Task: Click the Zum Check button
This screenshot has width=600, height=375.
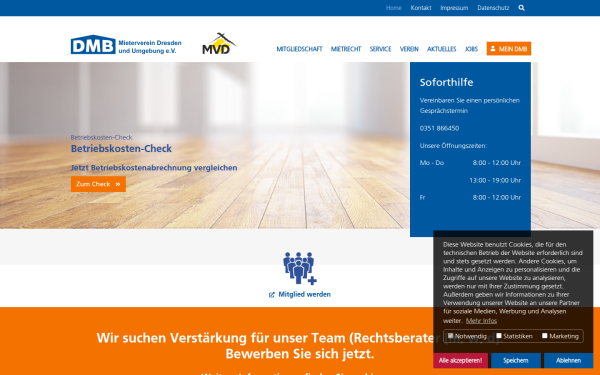Action: (98, 184)
